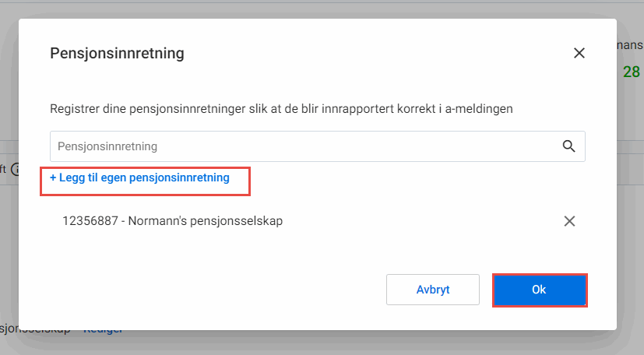Click the cut-off 'sjonsselskap' text at the bottom left
The height and width of the screenshot is (355, 644).
(35, 331)
